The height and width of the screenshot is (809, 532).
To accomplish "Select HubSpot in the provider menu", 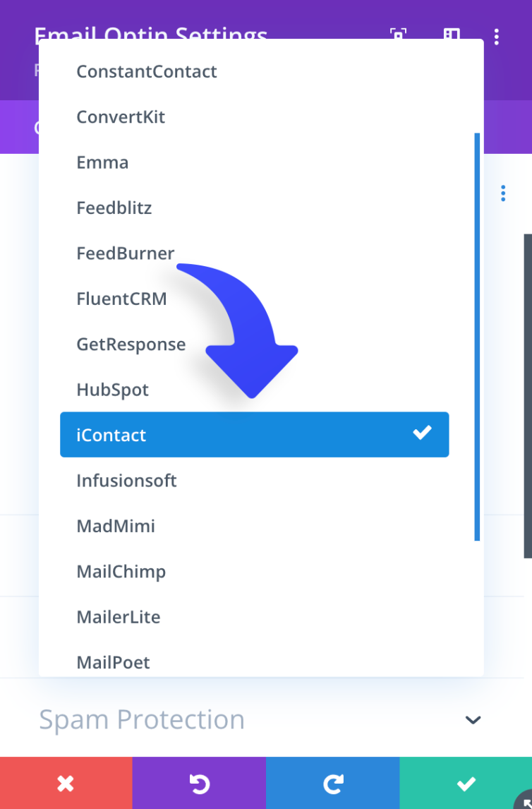I will [x=112, y=389].
